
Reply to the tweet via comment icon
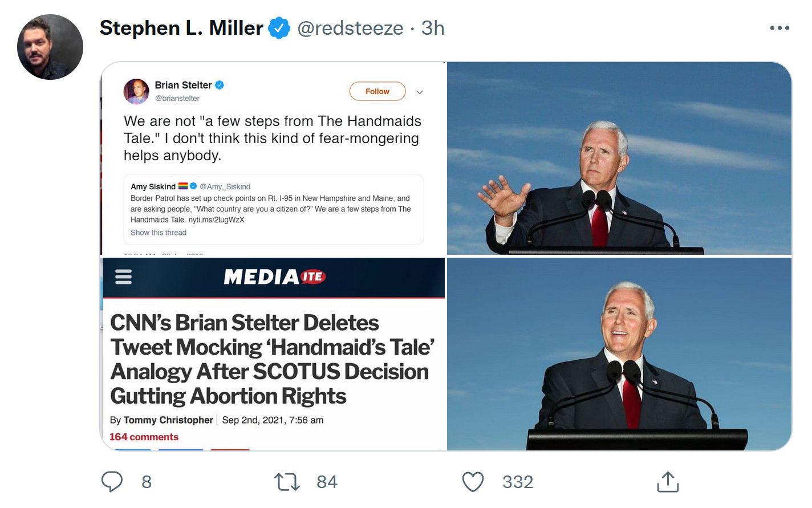[112, 482]
